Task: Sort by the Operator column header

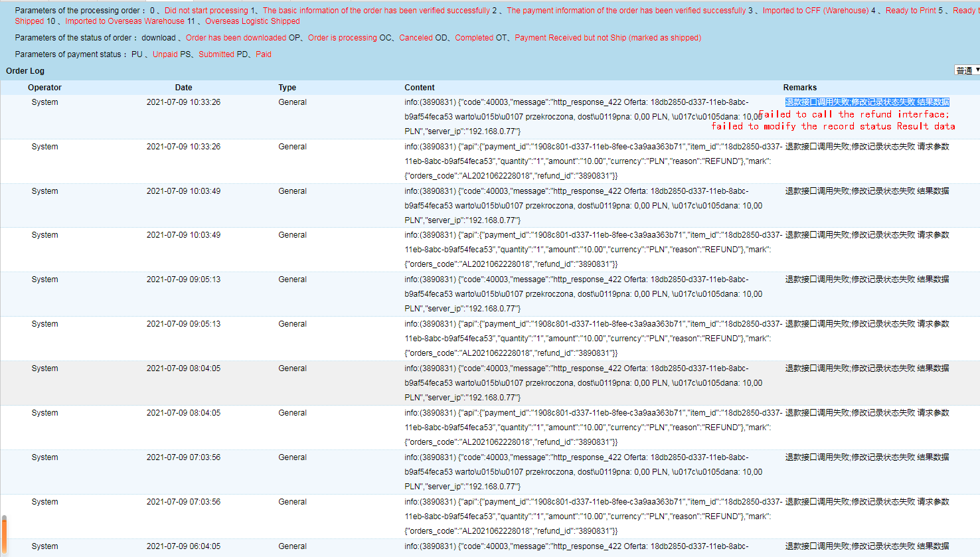Action: coord(44,87)
